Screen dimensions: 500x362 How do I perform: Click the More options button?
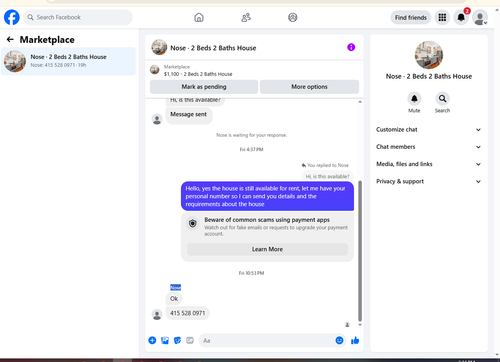coord(309,87)
